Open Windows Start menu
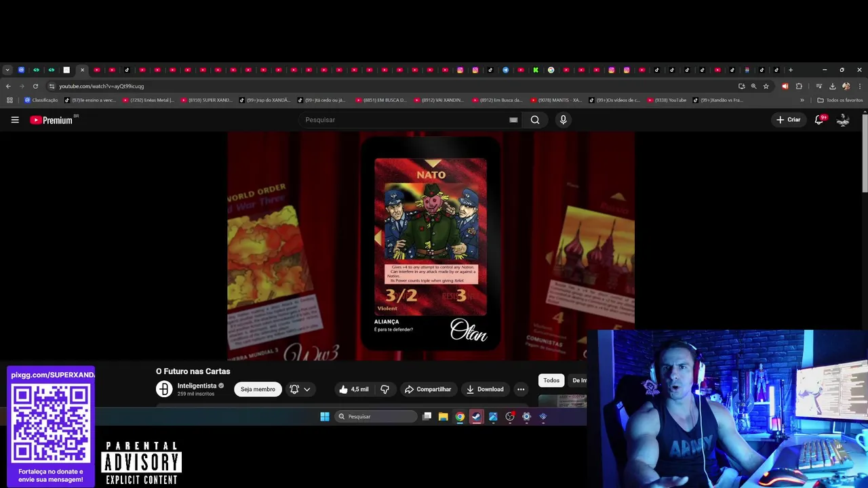 pyautogui.click(x=325, y=417)
